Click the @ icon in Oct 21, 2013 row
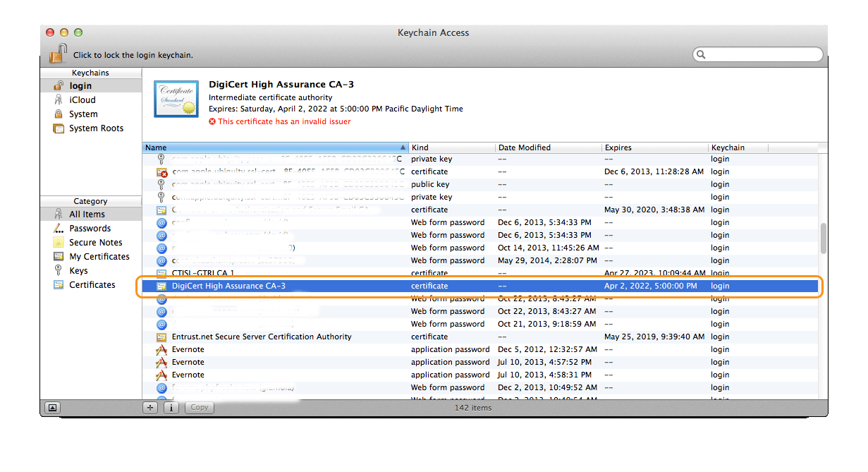The width and height of the screenshot is (868, 472). (161, 324)
